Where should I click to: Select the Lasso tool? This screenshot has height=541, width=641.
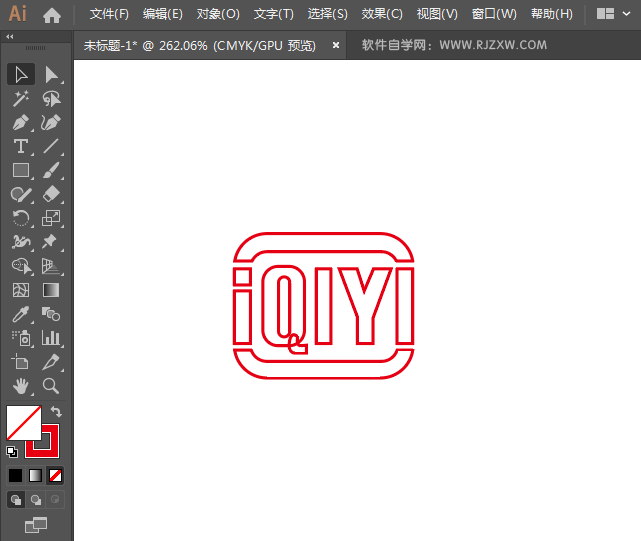point(52,99)
